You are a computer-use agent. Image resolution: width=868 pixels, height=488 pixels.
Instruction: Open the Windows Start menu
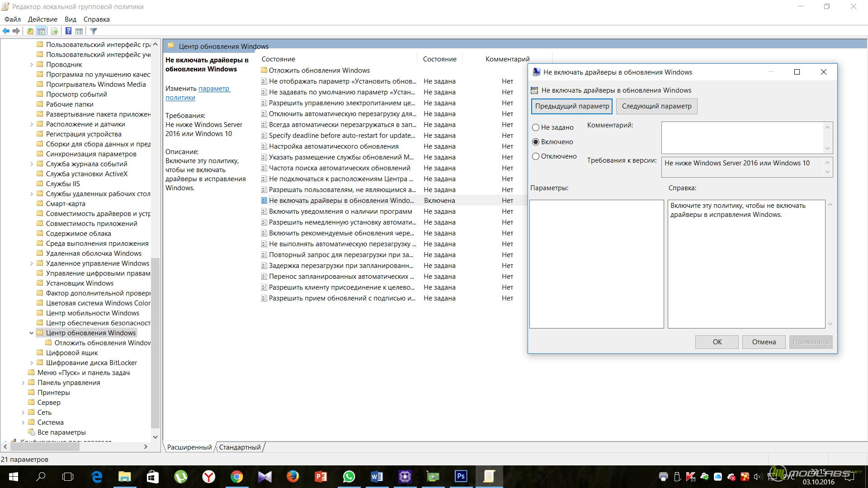pyautogui.click(x=13, y=477)
